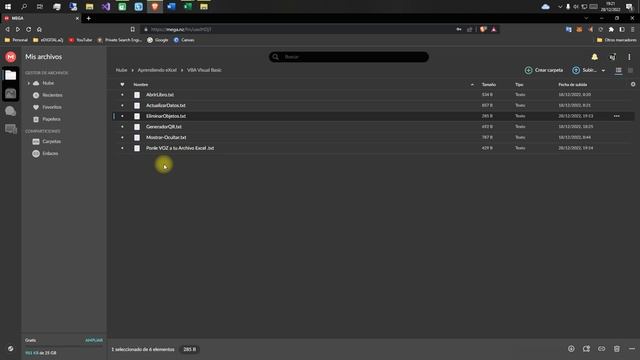Open Personal bookmarks folder
This screenshot has height=360, width=640.
(16, 40)
